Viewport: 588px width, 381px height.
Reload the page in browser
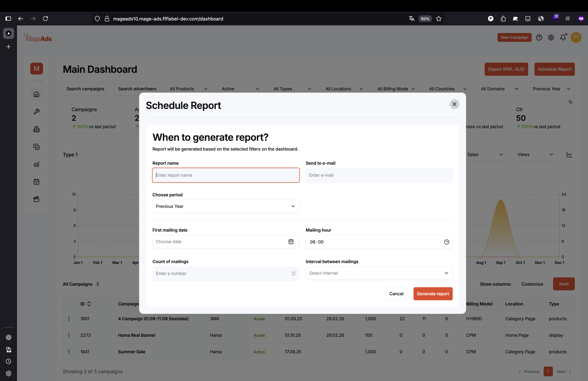point(45,19)
